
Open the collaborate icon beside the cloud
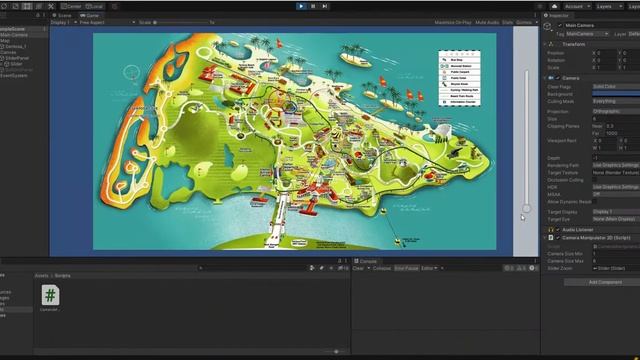point(540,6)
